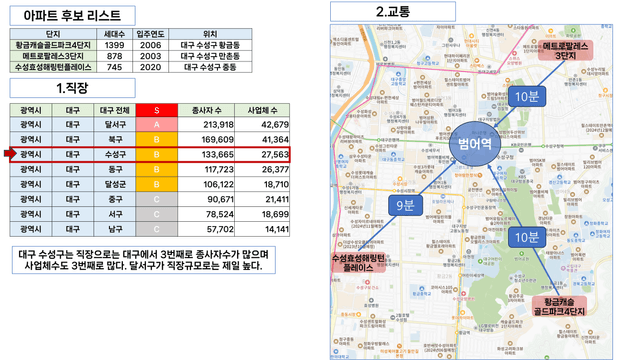This screenshot has height=360, width=640.
Task: Click the 황금캐슬 골드파크4단지 map label
Action: pyautogui.click(x=559, y=307)
